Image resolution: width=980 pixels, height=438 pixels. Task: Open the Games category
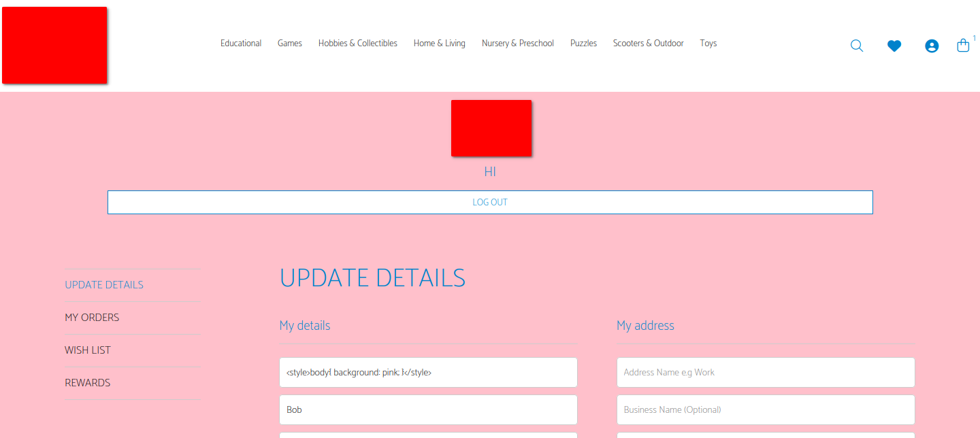point(290,44)
